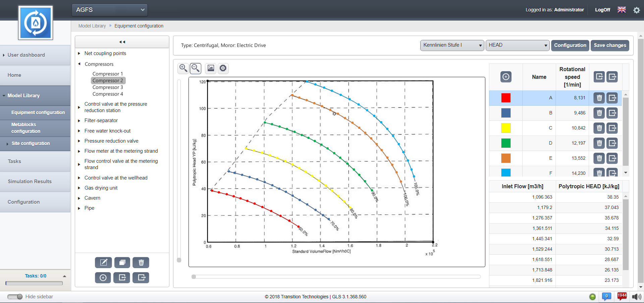The height and width of the screenshot is (303, 644).
Task: Toggle the Hide sidebar switch
Action: tap(15, 297)
